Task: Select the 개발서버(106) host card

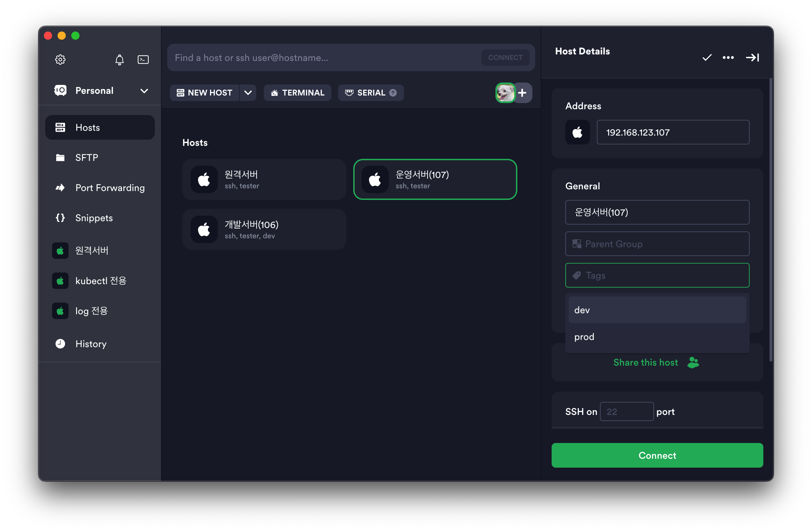Action: 264,229
